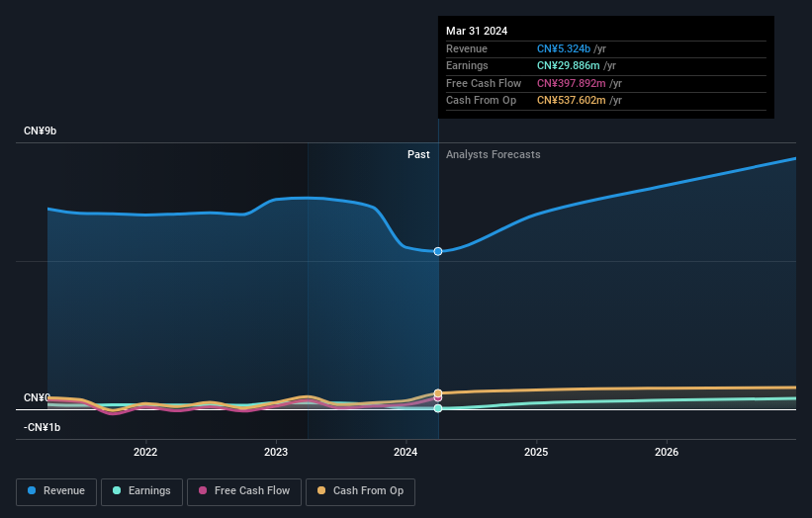The height and width of the screenshot is (518, 812).
Task: Click the orange Cash From Op data point
Action: (438, 393)
